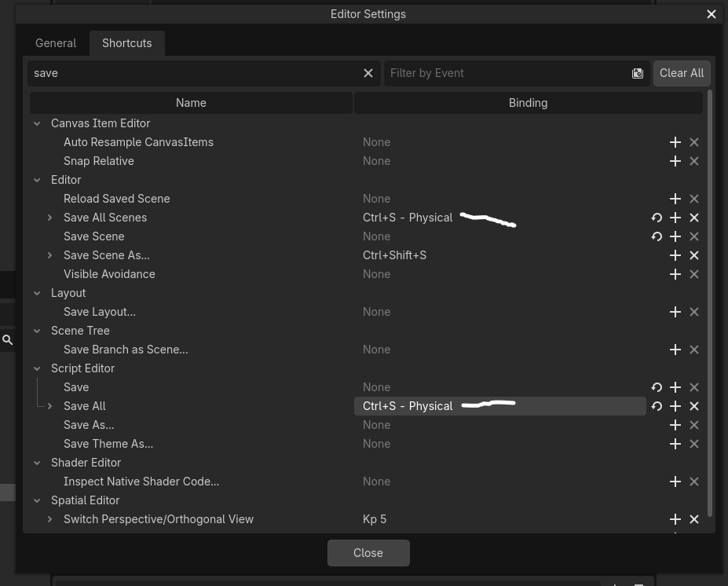Revert Save All Scenes shortcut to default

657,218
